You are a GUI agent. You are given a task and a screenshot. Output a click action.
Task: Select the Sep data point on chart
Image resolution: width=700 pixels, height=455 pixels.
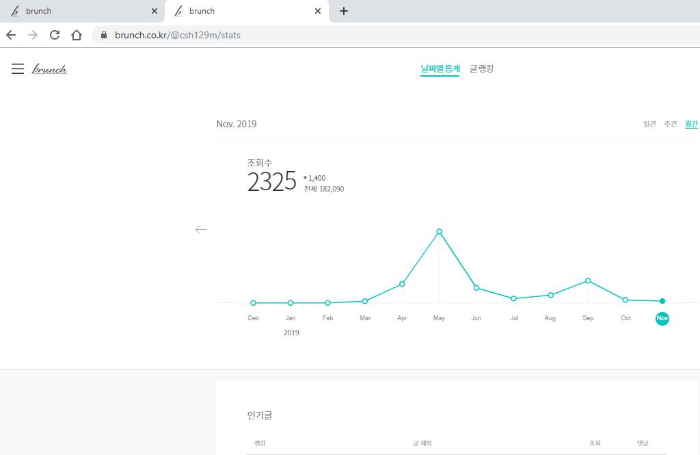point(588,281)
